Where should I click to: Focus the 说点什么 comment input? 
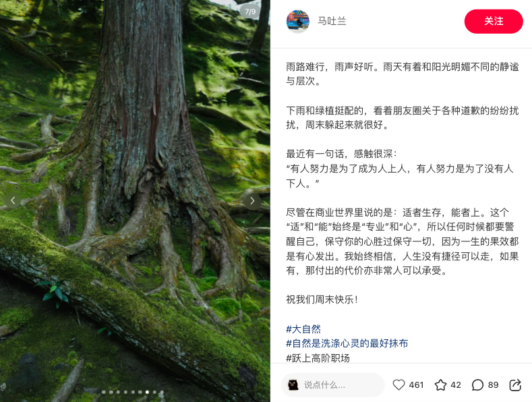(x=333, y=384)
